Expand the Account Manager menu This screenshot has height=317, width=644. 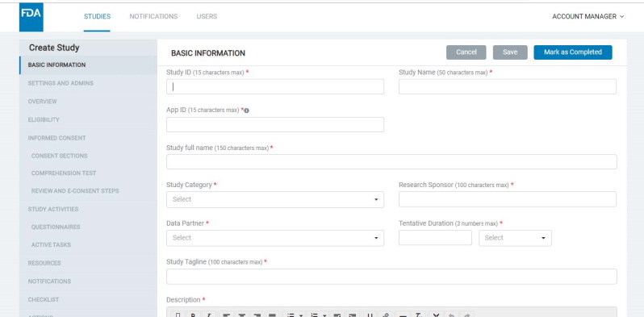(588, 16)
